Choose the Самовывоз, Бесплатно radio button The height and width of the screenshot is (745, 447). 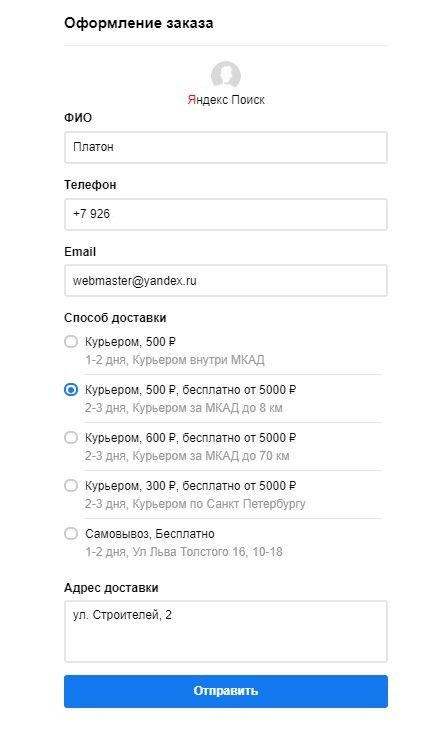(x=71, y=534)
